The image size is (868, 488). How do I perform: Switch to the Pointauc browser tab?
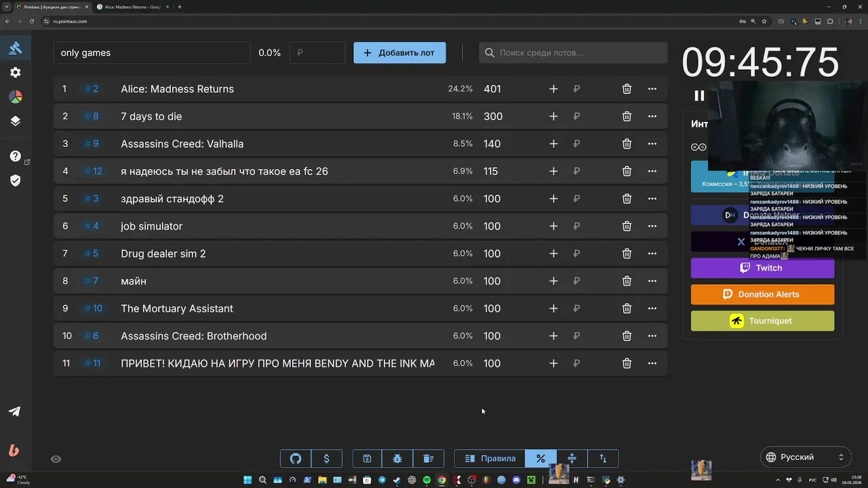52,7
